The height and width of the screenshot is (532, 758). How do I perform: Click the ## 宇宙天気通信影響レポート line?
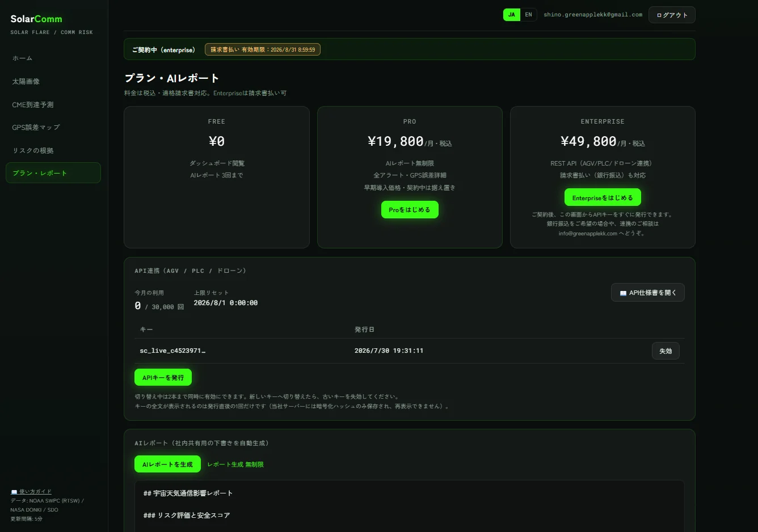[188, 493]
